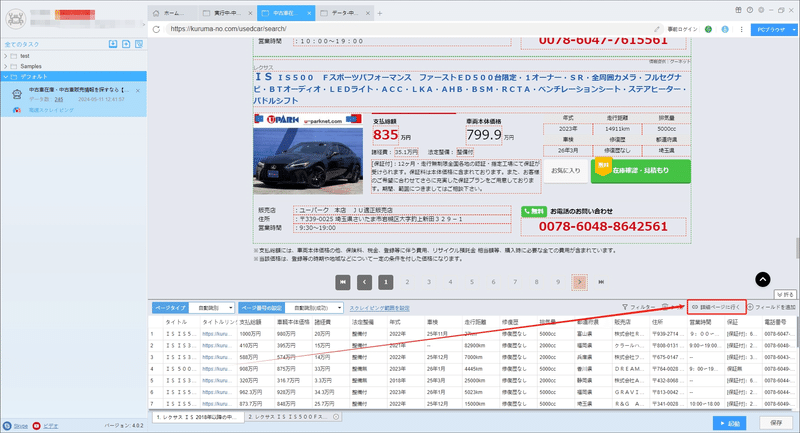Switch to the ホーム tab
The height and width of the screenshot is (433, 800).
[x=173, y=13]
